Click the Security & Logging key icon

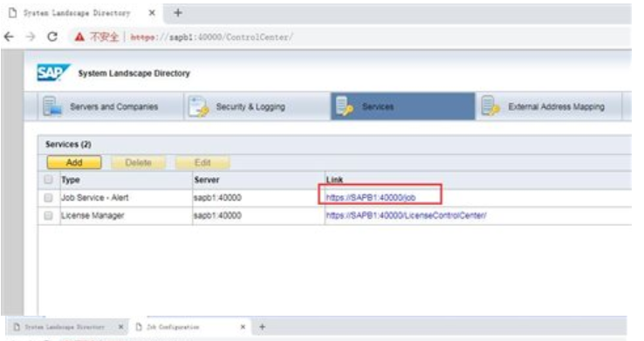tap(199, 106)
